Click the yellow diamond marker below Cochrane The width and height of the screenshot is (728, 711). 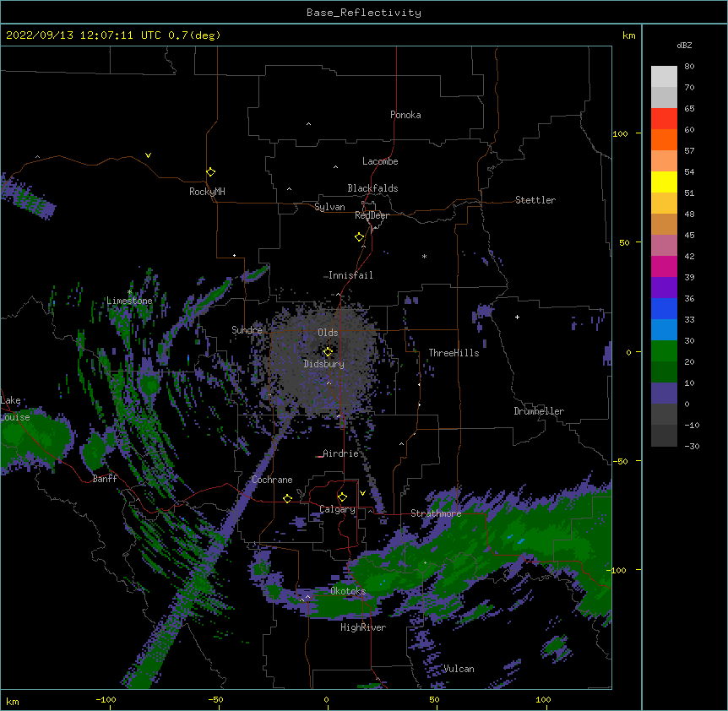pos(287,498)
